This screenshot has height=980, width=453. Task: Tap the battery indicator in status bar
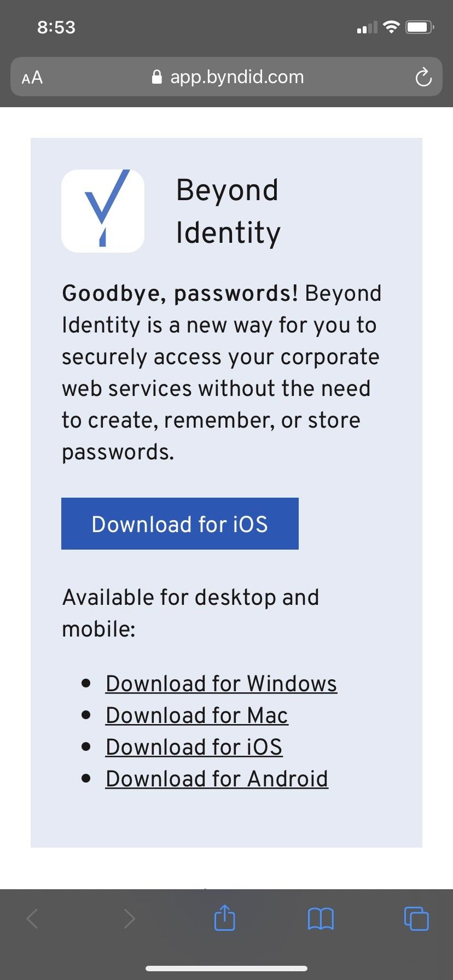(420, 27)
